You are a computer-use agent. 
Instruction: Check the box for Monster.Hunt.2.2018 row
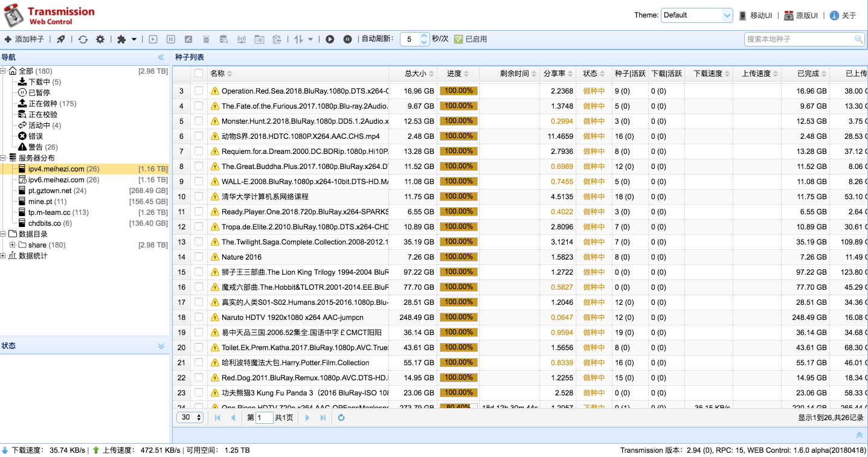(x=199, y=121)
